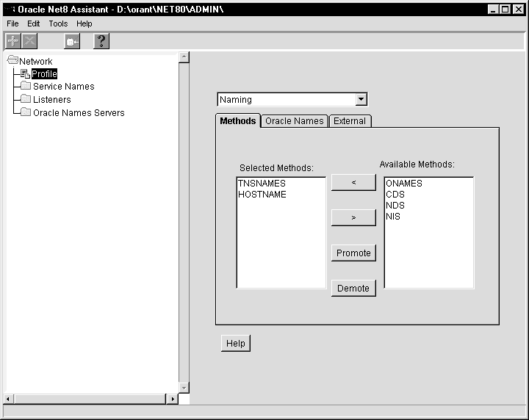Open the File menu
529x420 pixels.
(12, 23)
